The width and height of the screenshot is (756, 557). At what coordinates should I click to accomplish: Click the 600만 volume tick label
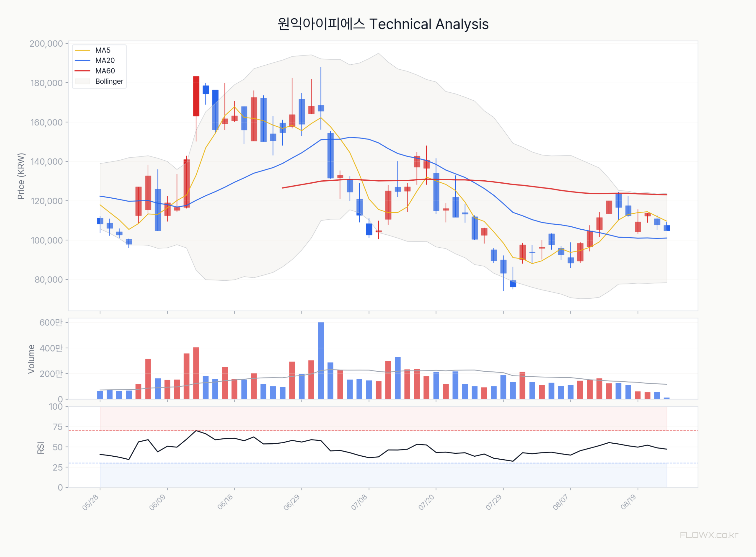tap(51, 323)
